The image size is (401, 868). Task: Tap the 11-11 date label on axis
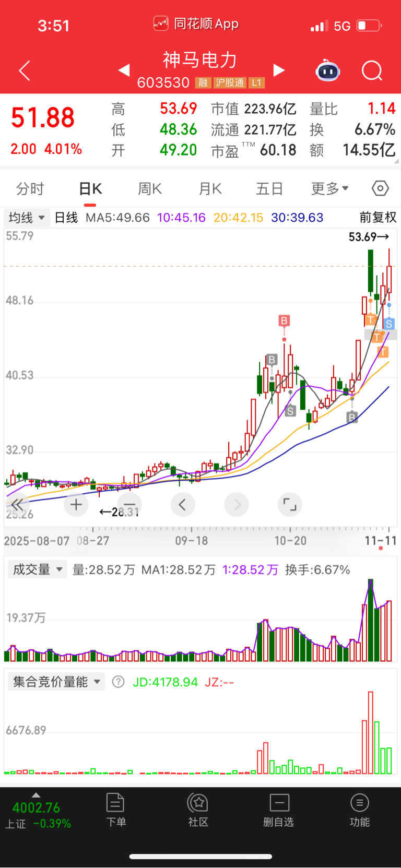click(381, 540)
